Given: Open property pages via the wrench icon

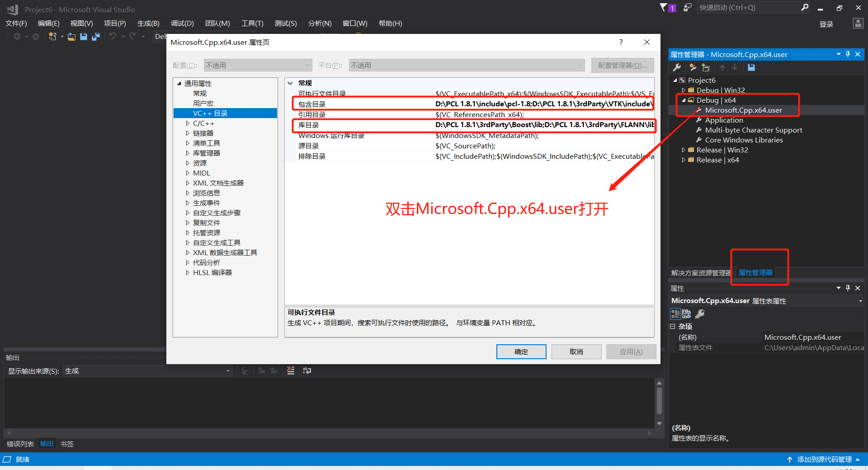Looking at the screenshot, I should 700,314.
